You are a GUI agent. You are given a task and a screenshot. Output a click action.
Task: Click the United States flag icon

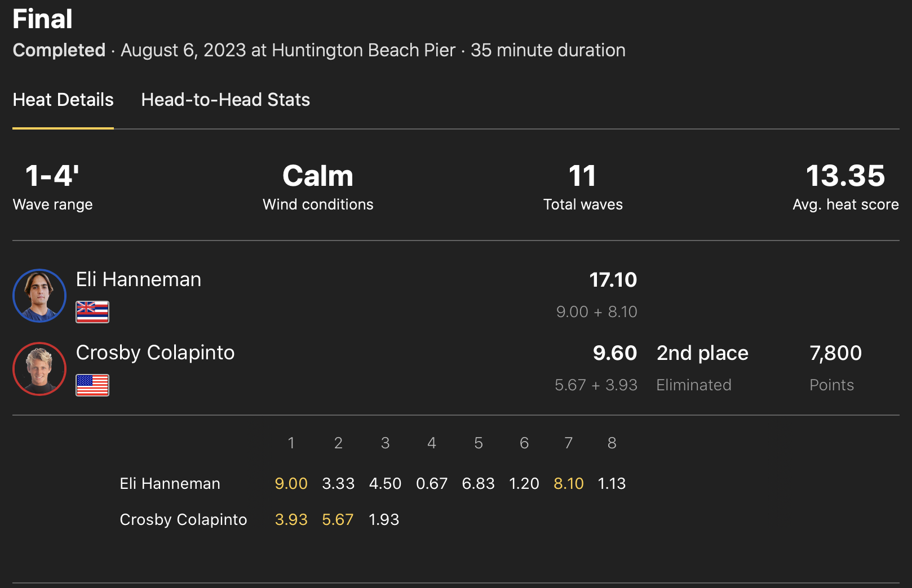[92, 385]
